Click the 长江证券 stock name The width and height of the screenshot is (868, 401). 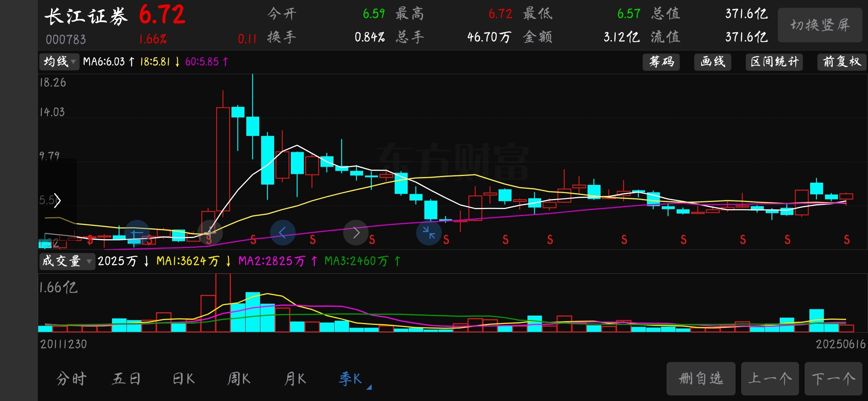(86, 17)
